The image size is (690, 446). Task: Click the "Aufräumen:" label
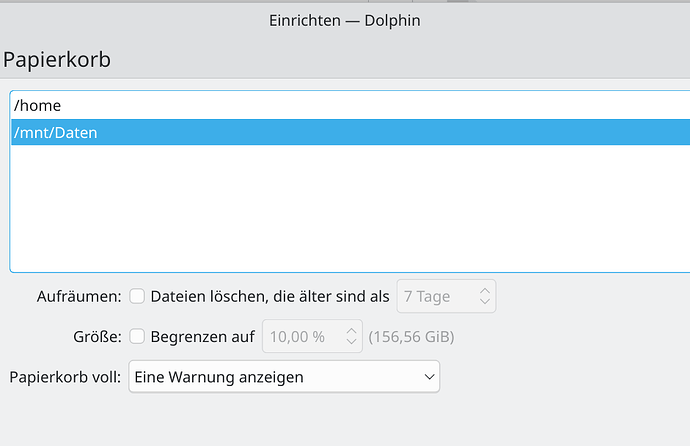click(x=79, y=296)
